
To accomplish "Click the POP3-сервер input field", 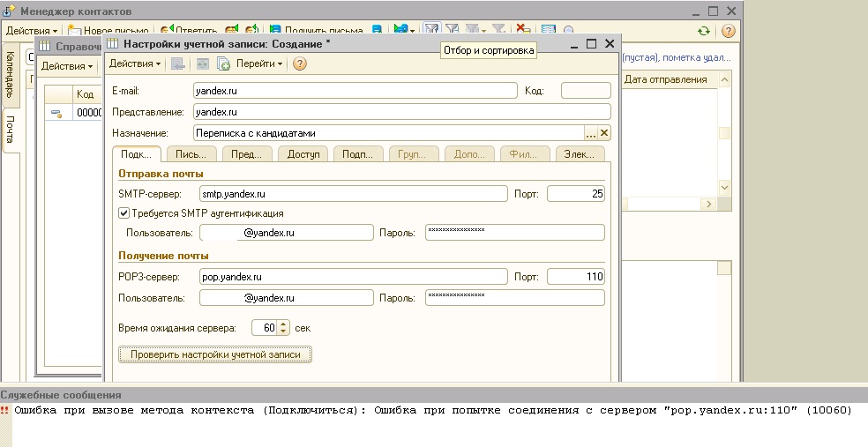I will click(x=353, y=277).
